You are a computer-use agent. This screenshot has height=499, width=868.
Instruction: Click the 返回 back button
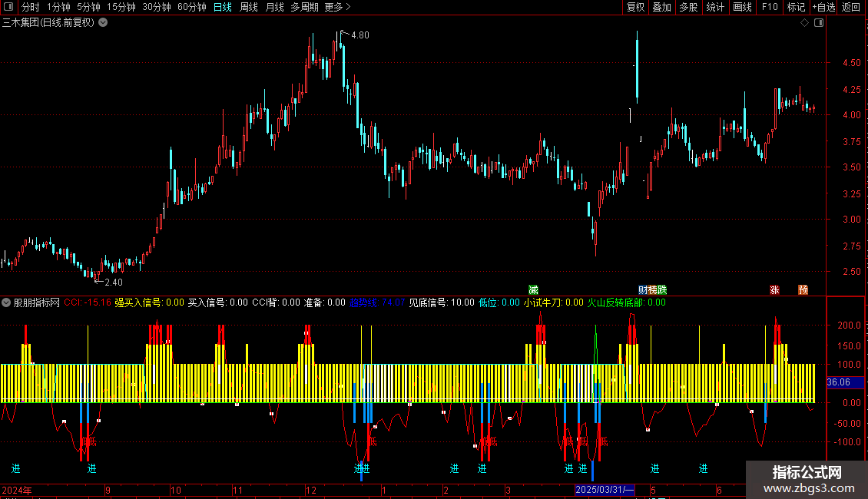[851, 7]
